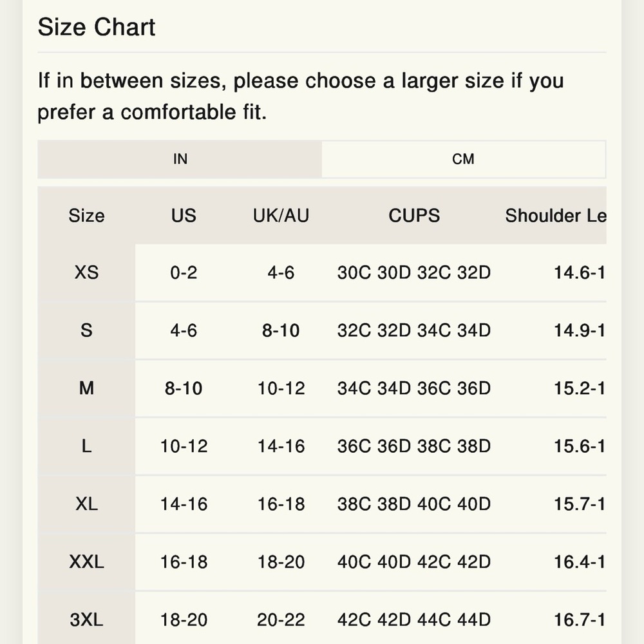Choose the 3XL size row label
Image resolution: width=644 pixels, height=644 pixels.
[86, 620]
